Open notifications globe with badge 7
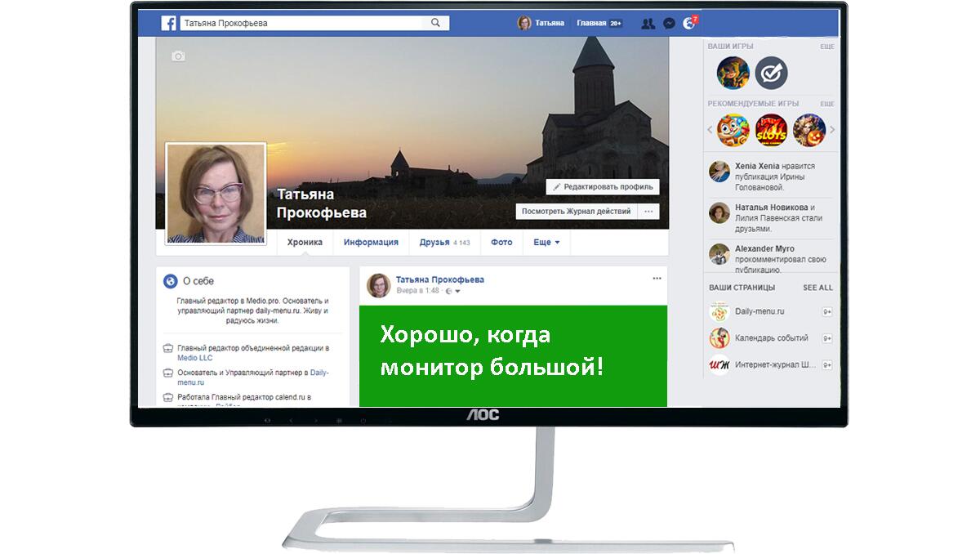980x554 pixels. click(x=689, y=24)
